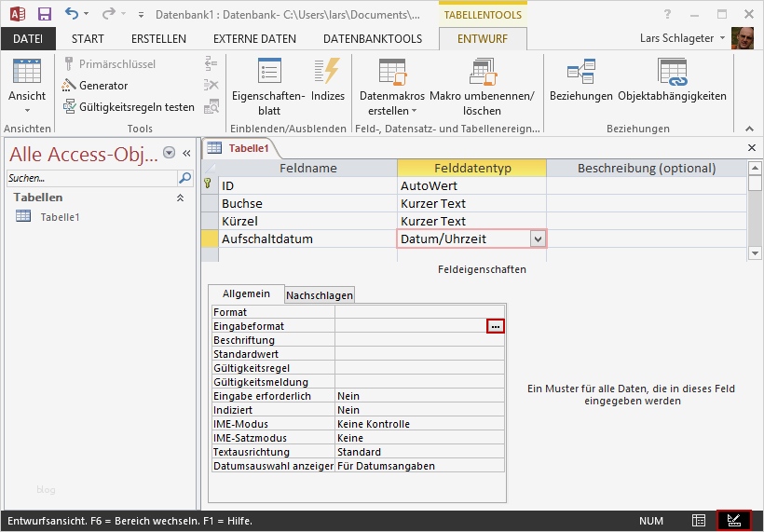764x532 pixels.
Task: Open the Beziehungen relationships window
Action: tap(580, 79)
